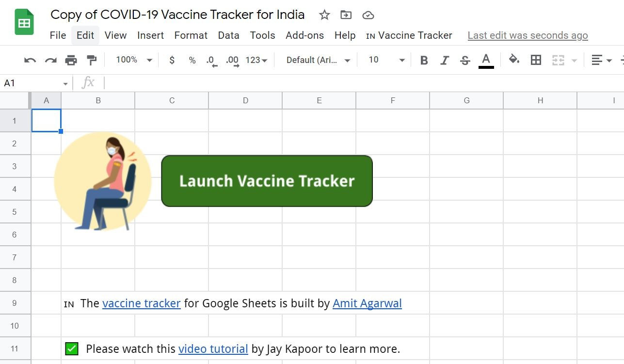This screenshot has width=624, height=364.
Task: Format selection as percent
Action: click(192, 60)
